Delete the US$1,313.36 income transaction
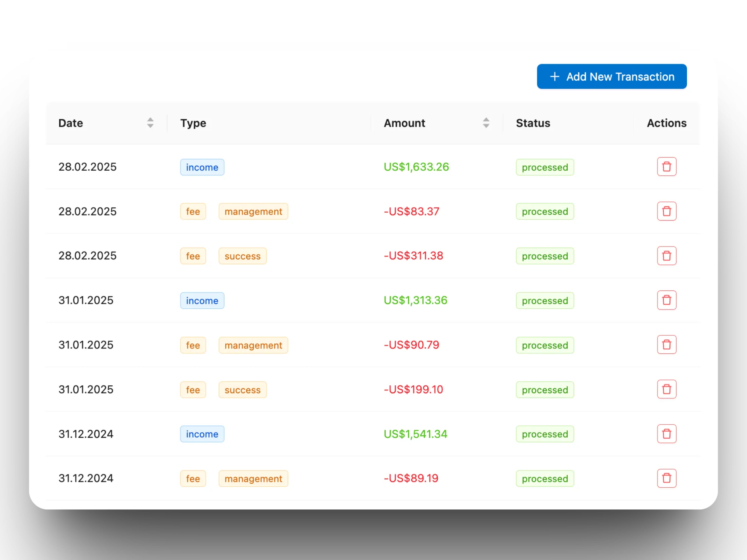The width and height of the screenshot is (747, 560). tap(666, 300)
